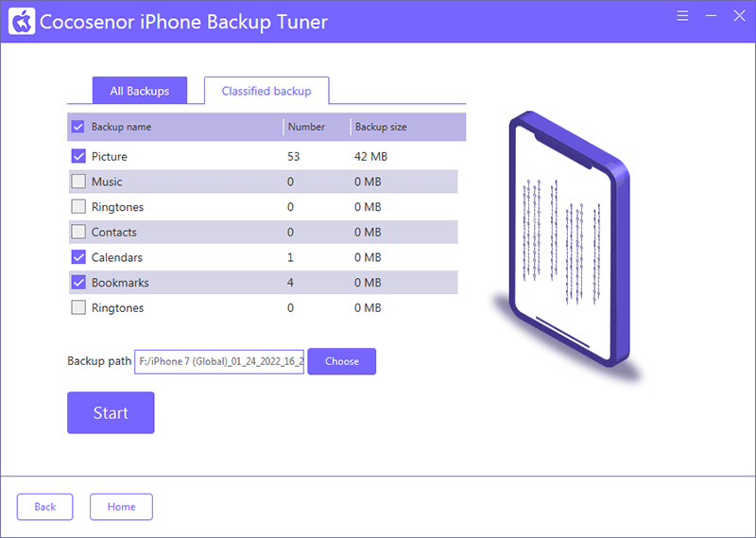The image size is (756, 538).
Task: Select the Picture row label
Action: tap(110, 156)
